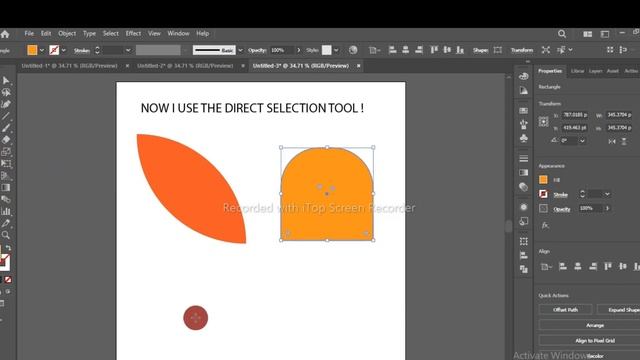Open the Object menu
640x360 pixels.
(x=67, y=33)
